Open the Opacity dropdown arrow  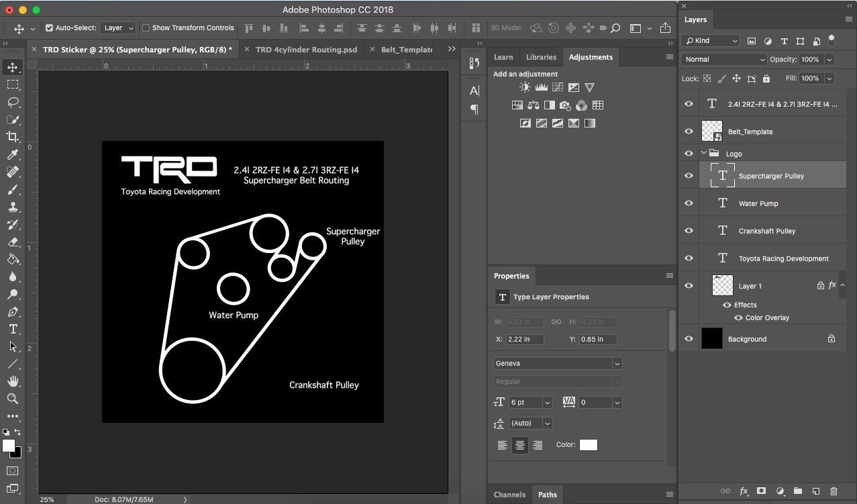(829, 60)
